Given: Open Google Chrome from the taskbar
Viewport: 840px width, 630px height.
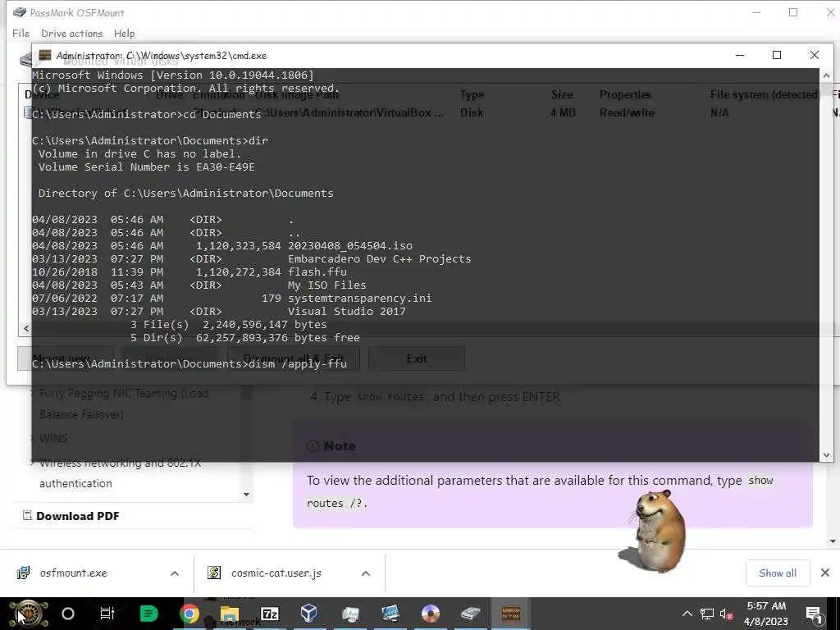Looking at the screenshot, I should coord(189,614).
